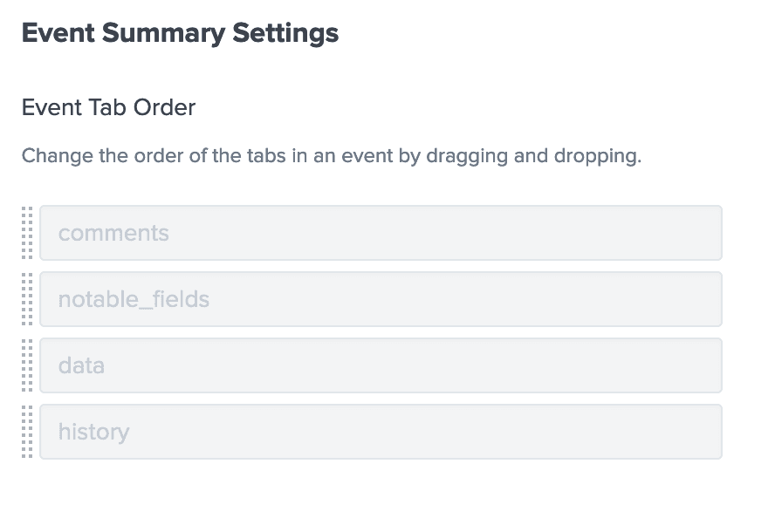Viewport: 782px width, 532px height.
Task: Select the dotted grip beside data
Action: pyautogui.click(x=27, y=365)
